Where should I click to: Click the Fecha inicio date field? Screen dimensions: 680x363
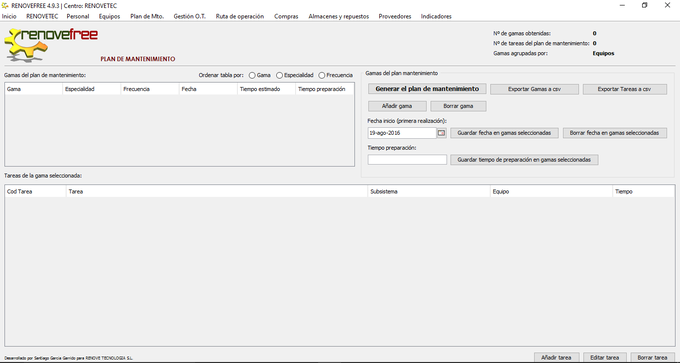click(402, 133)
